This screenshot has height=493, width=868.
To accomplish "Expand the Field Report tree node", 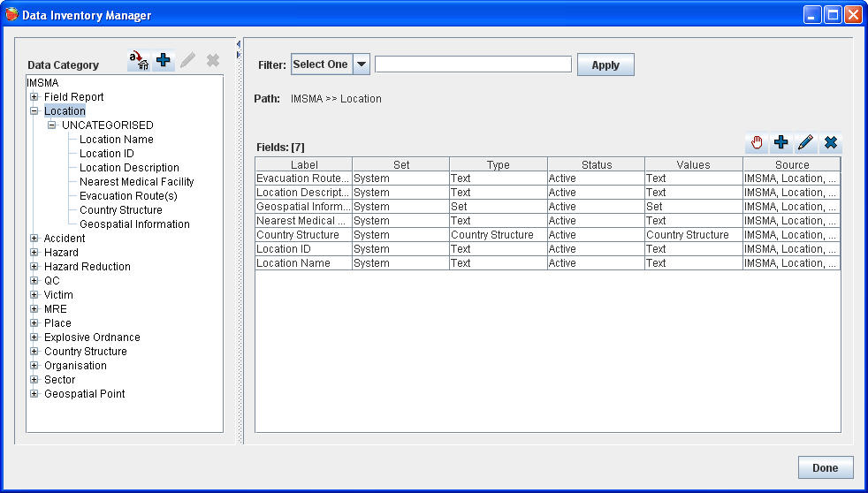I will 34,97.
